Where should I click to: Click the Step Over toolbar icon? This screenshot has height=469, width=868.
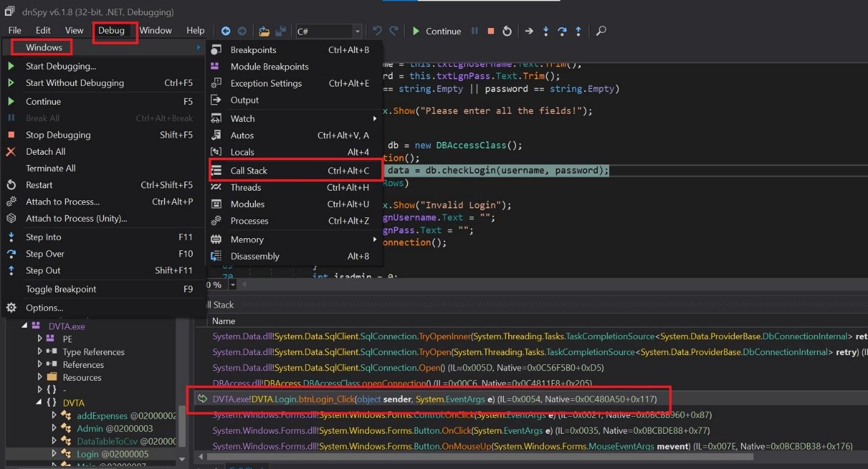562,30
